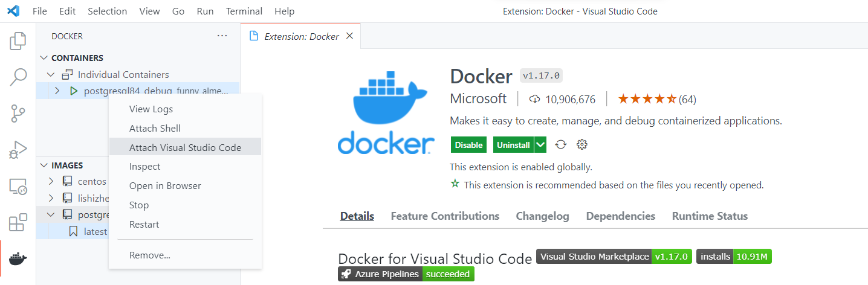
Task: Click the centos image icon
Action: (x=67, y=181)
